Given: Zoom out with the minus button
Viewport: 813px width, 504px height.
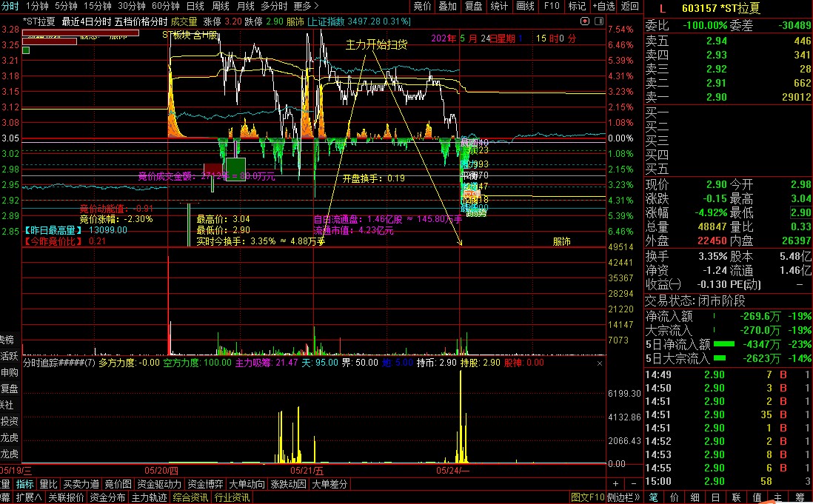Looking at the screenshot, I should 633,484.
